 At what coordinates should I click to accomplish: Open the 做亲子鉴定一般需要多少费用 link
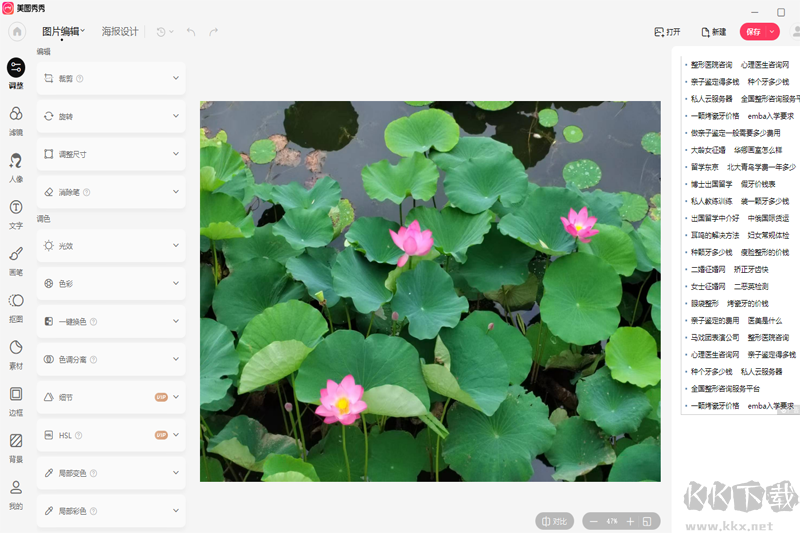coord(735,133)
